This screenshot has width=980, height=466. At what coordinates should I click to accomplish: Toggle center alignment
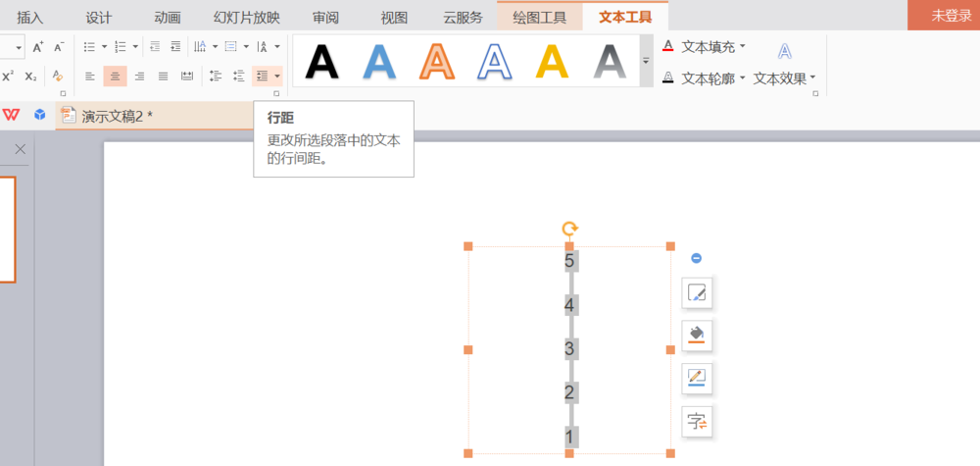coord(115,77)
